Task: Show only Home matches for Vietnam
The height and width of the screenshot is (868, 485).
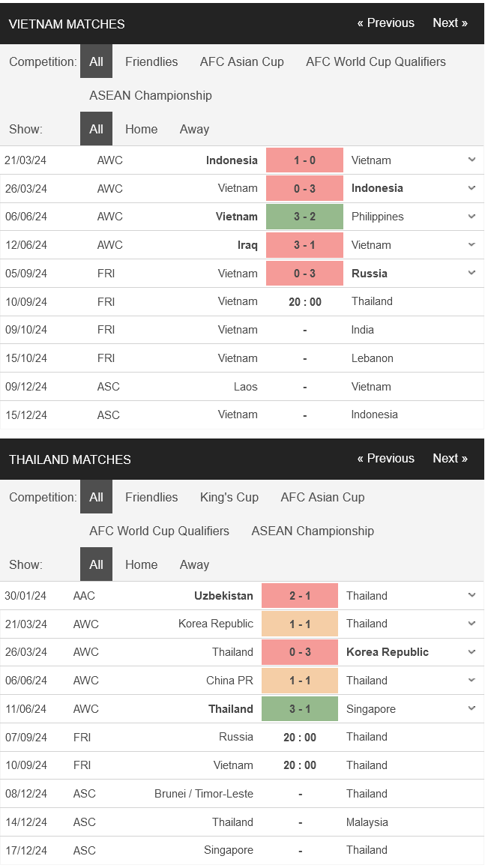Action: 141,129
